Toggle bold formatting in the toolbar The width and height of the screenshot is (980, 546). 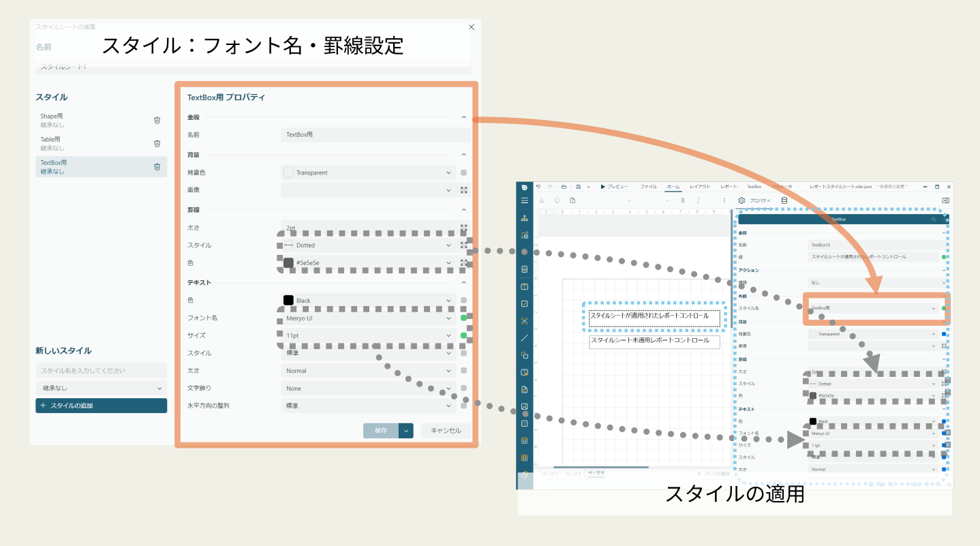[x=684, y=200]
